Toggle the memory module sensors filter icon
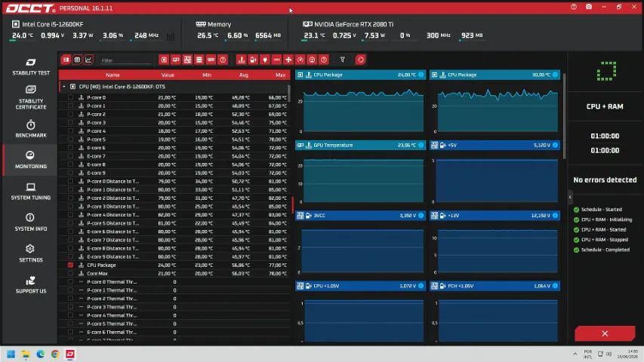Screen dimensions: 644x362 pyautogui.click(x=211, y=60)
